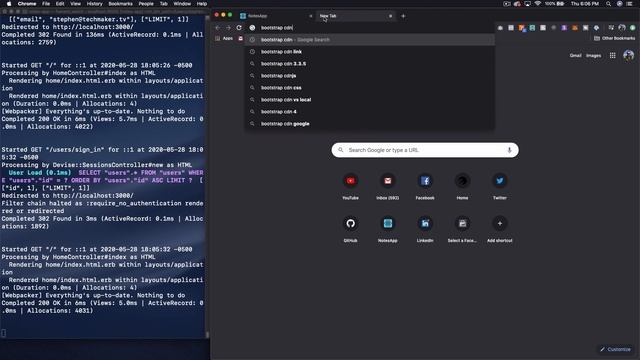Open the Chrome application menu
The height and width of the screenshot is (360, 640).
click(x=27, y=4)
